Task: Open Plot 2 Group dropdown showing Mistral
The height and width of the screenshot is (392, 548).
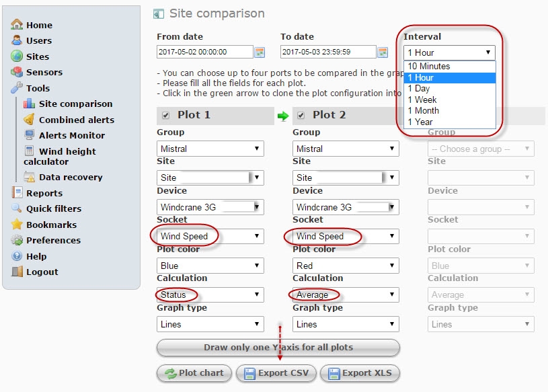Action: tap(346, 149)
